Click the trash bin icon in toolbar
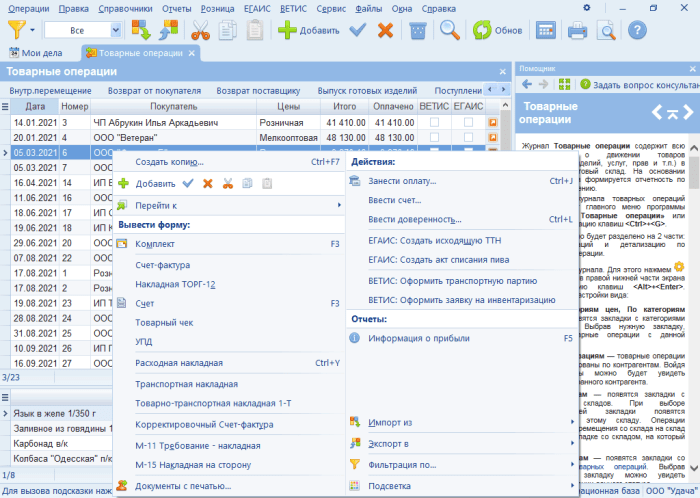 point(417,30)
